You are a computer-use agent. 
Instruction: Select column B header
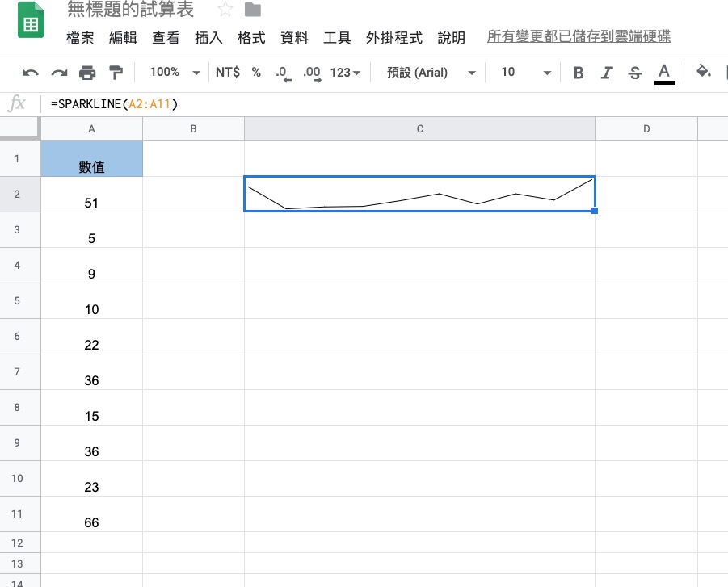[x=194, y=129]
